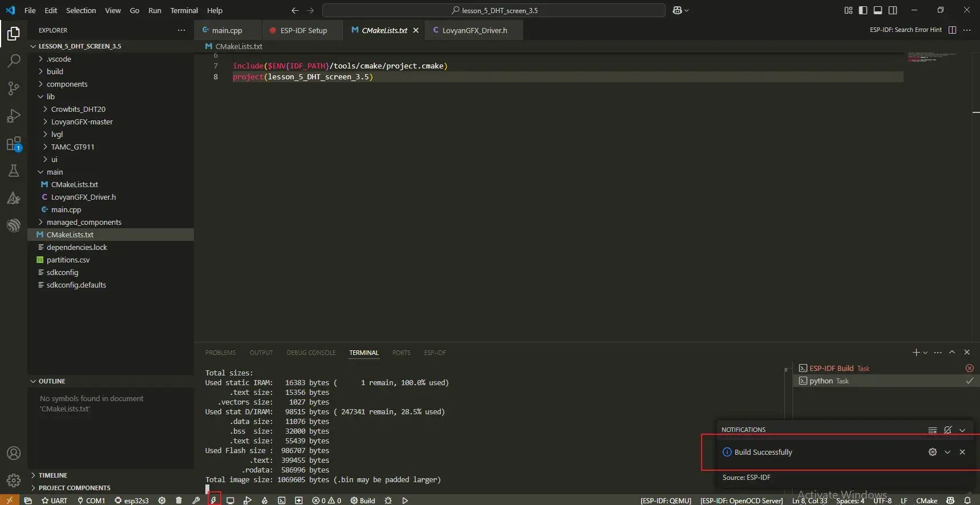Expand the TIMELINE section
This screenshot has width=980, height=505.
coord(53,475)
